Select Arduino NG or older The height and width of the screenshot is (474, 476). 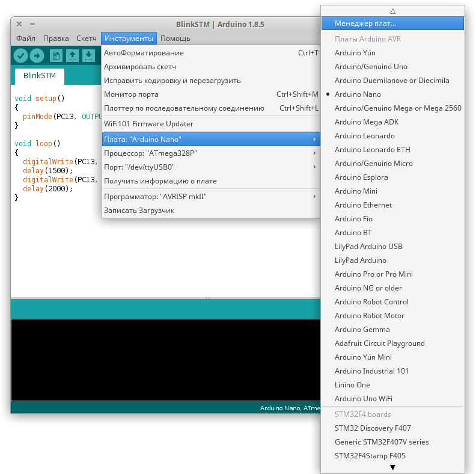(x=392, y=288)
